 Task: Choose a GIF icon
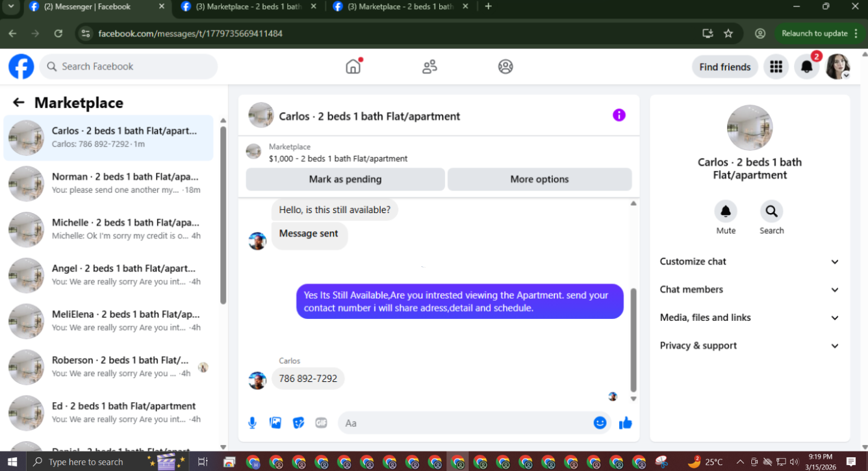coord(321,423)
